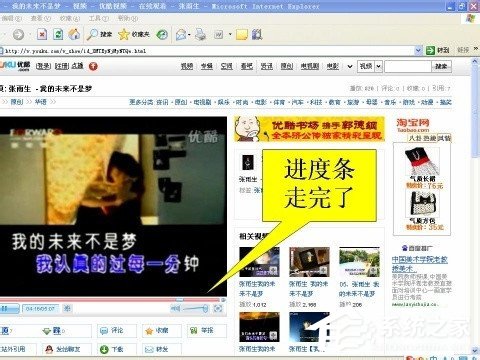
Task: Open Favorites (收藏夹) star button
Action: point(134,34)
